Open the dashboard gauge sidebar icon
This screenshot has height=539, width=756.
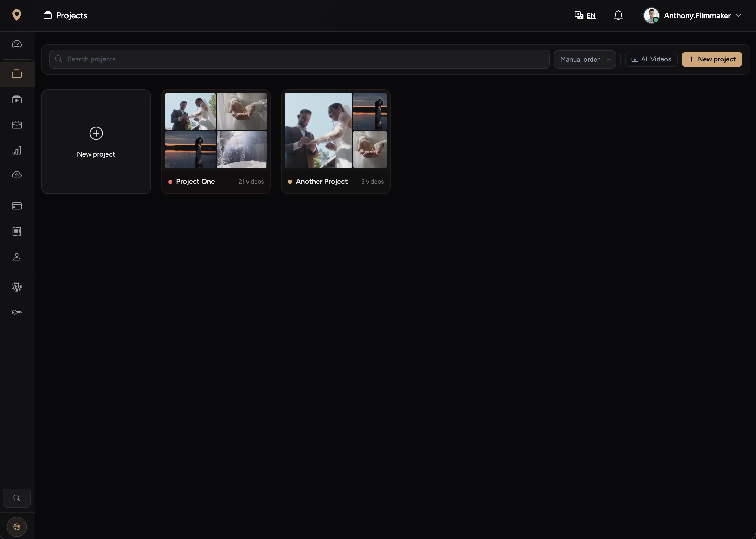[17, 44]
